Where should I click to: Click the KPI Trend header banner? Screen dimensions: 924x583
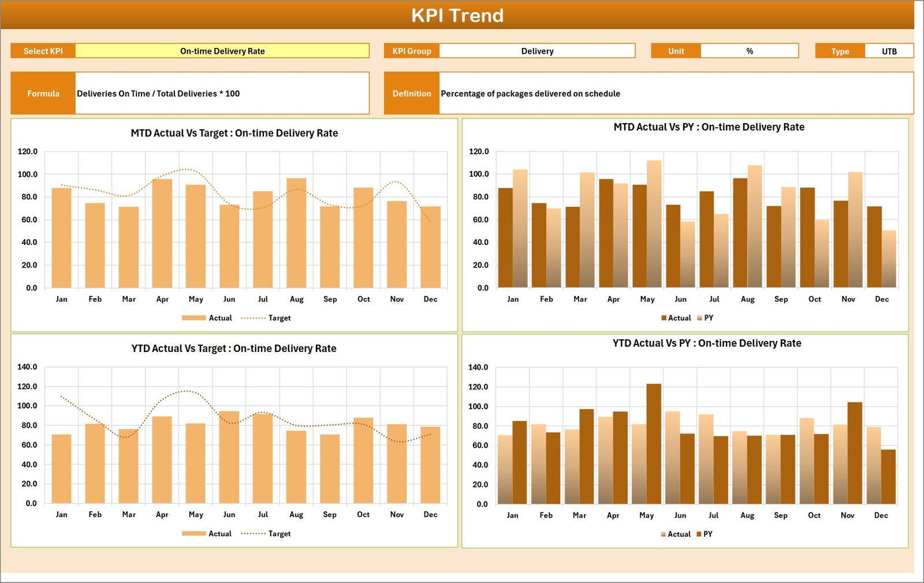[x=457, y=16]
